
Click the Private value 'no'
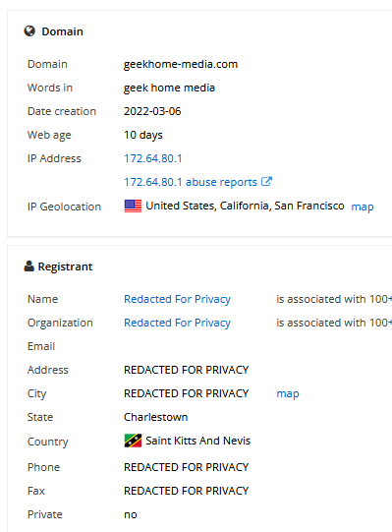point(131,514)
